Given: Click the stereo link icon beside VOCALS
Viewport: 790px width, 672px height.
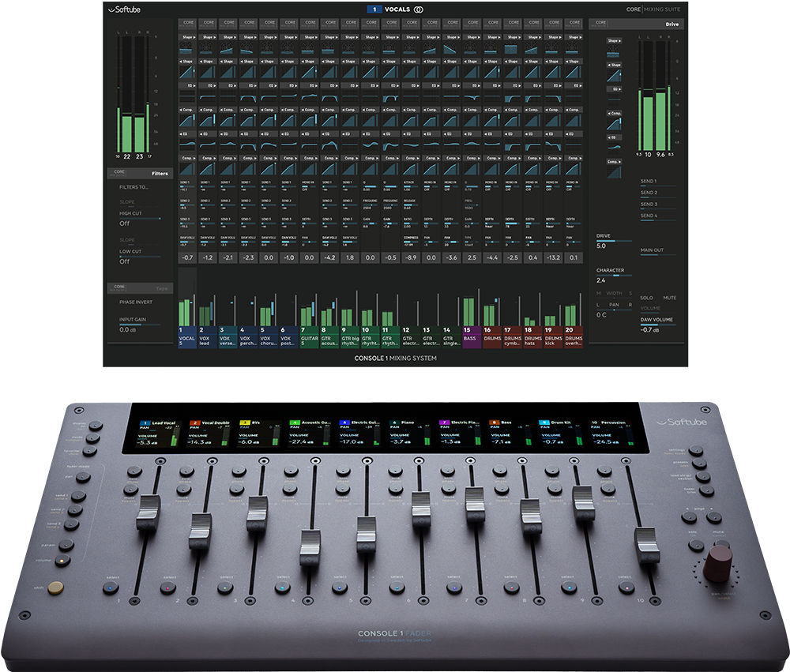Looking at the screenshot, I should (x=418, y=10).
